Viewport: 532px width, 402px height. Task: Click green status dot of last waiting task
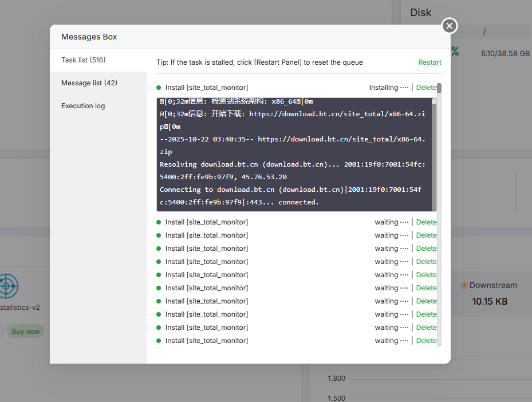click(159, 341)
